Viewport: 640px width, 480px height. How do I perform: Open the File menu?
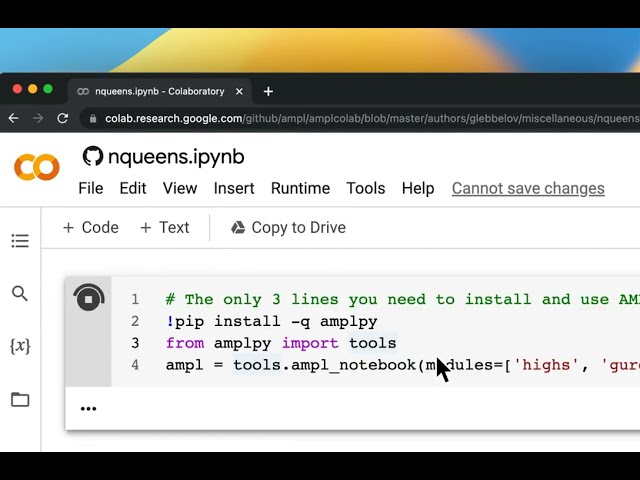91,188
